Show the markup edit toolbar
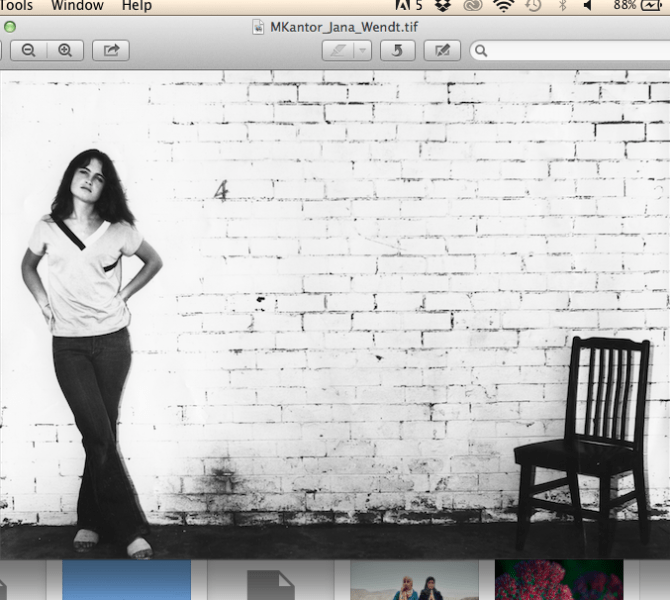The width and height of the screenshot is (670, 600). [x=442, y=50]
